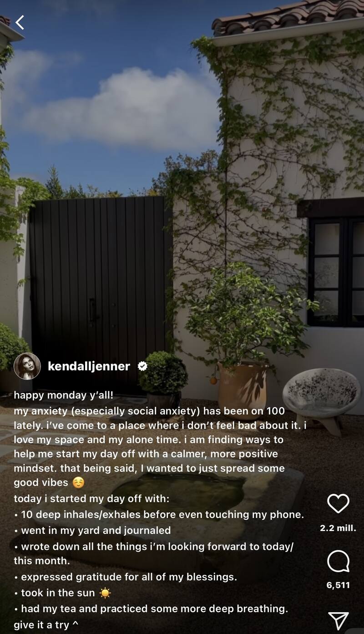Viewport: 364px width, 634px height.
Task: View the 2.2 mill. likes count
Action: [x=338, y=528]
